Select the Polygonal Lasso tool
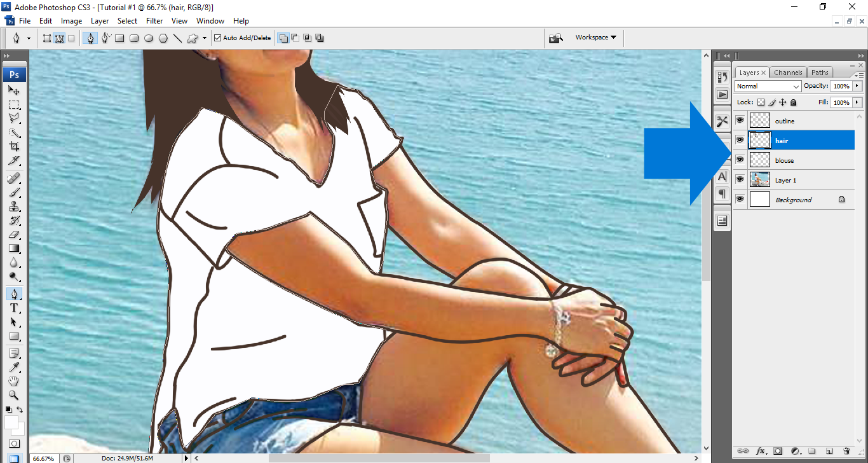 point(14,118)
